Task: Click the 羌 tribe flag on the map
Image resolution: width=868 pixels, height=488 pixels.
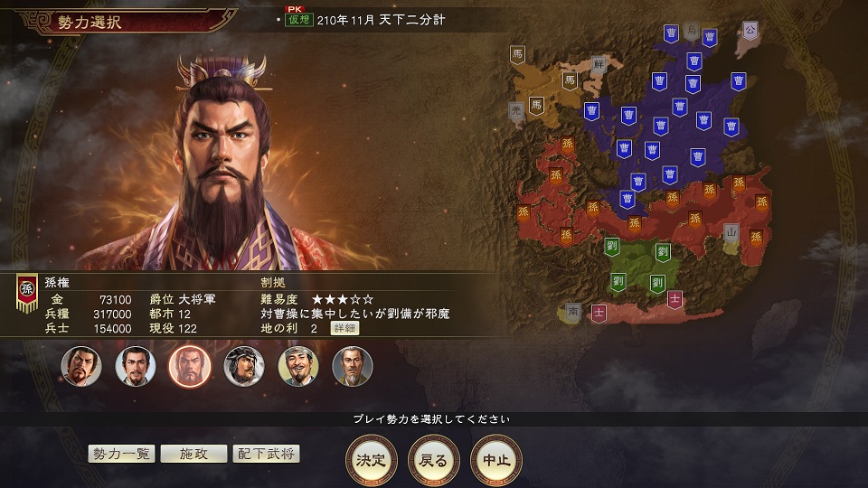Action: pos(516,111)
